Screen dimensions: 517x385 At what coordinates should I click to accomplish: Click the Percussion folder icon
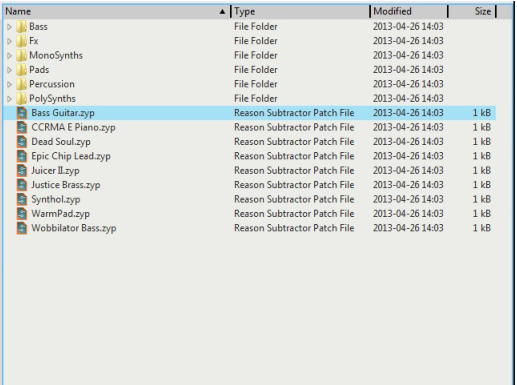click(21, 84)
